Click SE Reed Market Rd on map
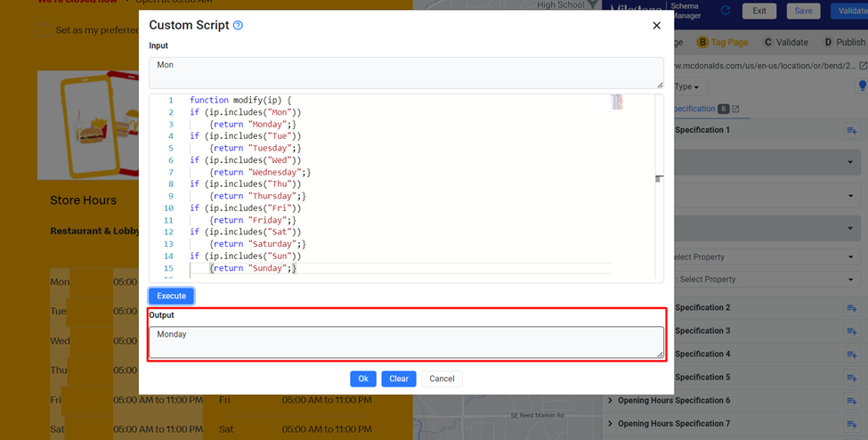The width and height of the screenshot is (868, 440). [537, 415]
